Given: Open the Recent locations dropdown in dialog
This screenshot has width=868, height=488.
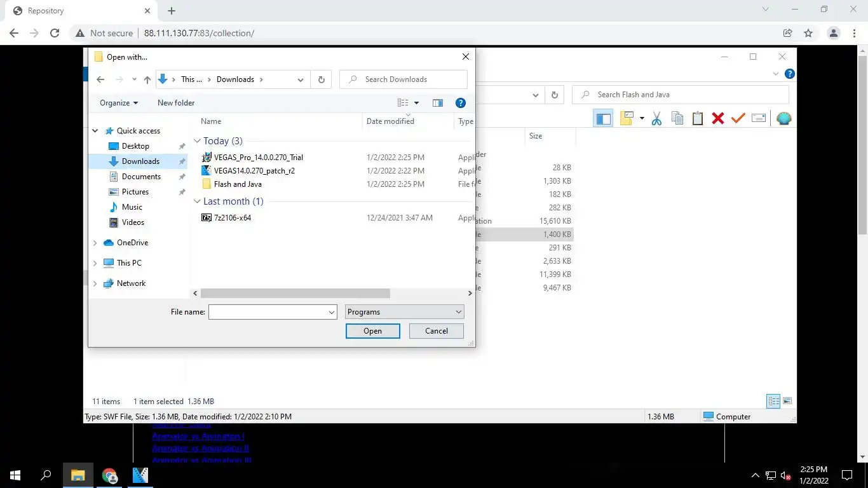Looking at the screenshot, I should point(134,79).
